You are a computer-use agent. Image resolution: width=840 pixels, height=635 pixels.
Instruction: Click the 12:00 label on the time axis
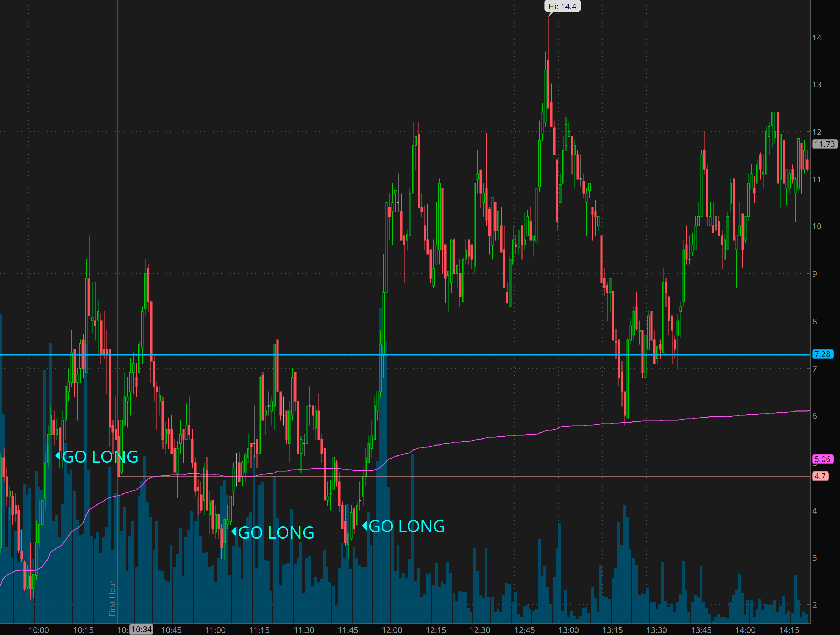tap(392, 630)
